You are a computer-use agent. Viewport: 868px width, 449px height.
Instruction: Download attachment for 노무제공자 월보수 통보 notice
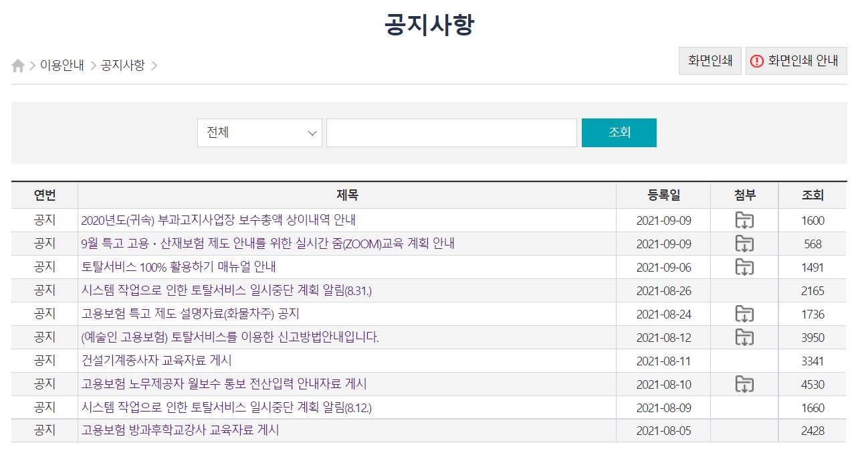(744, 384)
